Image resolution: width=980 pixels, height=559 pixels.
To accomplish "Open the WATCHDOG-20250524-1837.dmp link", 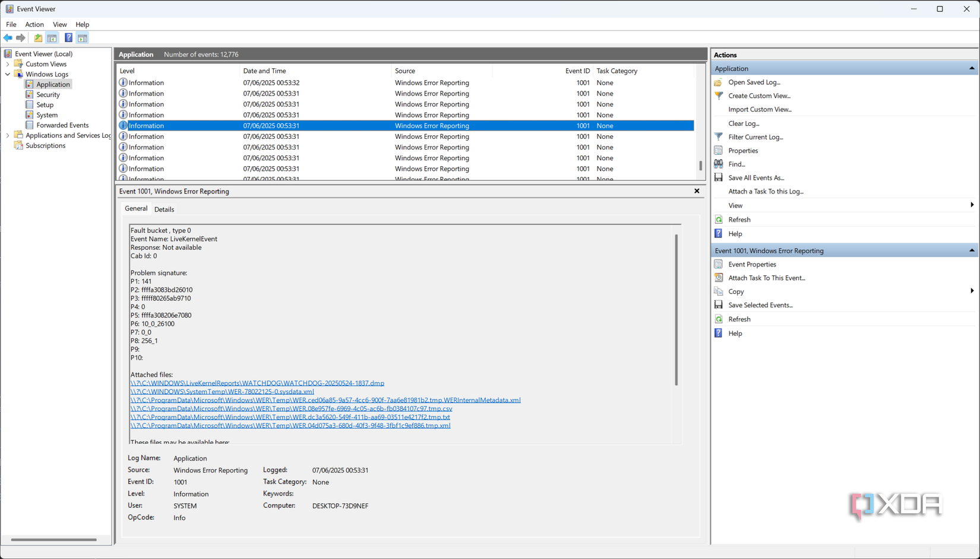I will coord(257,383).
